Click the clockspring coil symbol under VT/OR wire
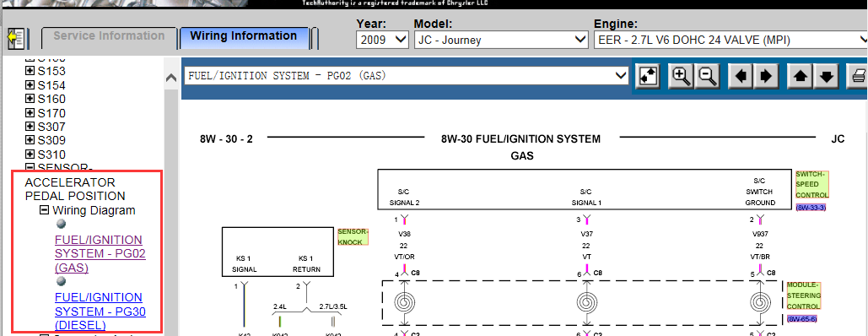Viewport: 868px width, 336px height. (405, 303)
